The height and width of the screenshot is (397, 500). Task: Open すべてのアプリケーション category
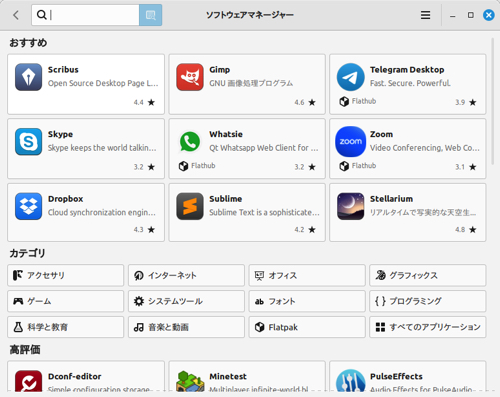point(428,327)
